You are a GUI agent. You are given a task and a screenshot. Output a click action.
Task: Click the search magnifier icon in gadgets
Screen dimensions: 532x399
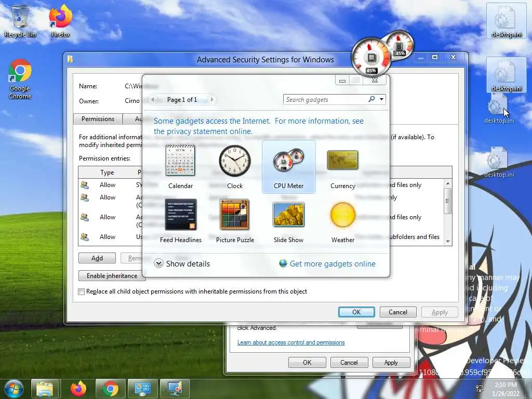click(x=371, y=99)
